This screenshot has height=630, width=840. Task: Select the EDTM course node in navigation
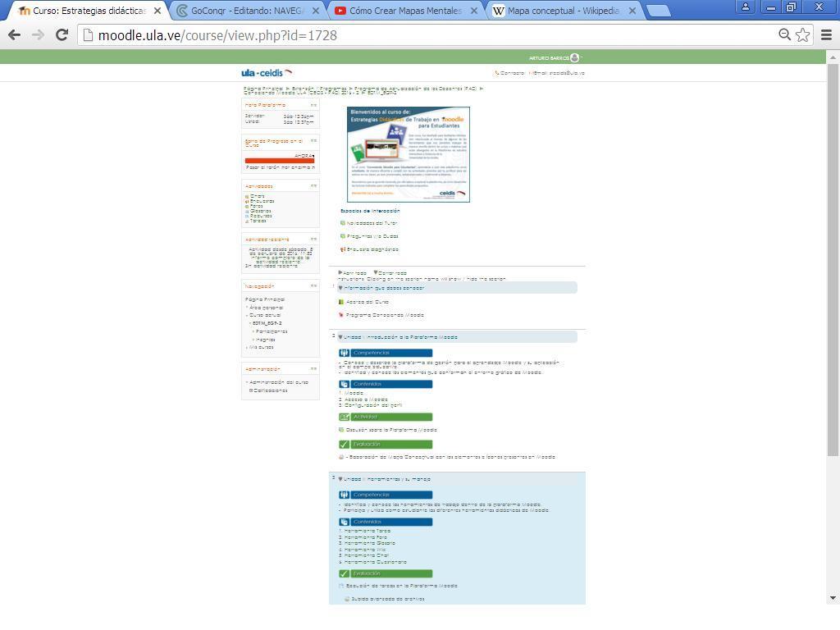pos(267,323)
